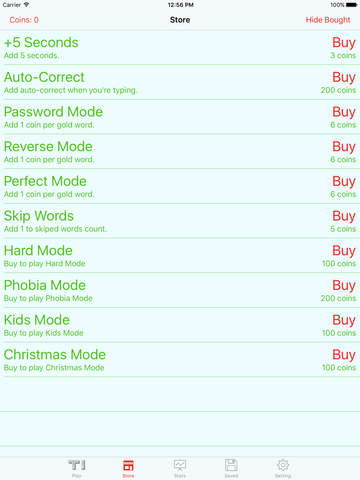Buy Phobia Mode for 200 coins

coord(344,285)
